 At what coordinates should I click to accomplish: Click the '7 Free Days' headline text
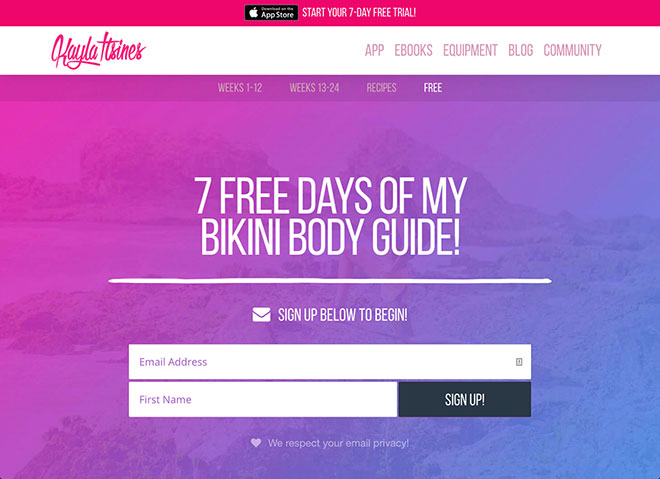tap(330, 216)
